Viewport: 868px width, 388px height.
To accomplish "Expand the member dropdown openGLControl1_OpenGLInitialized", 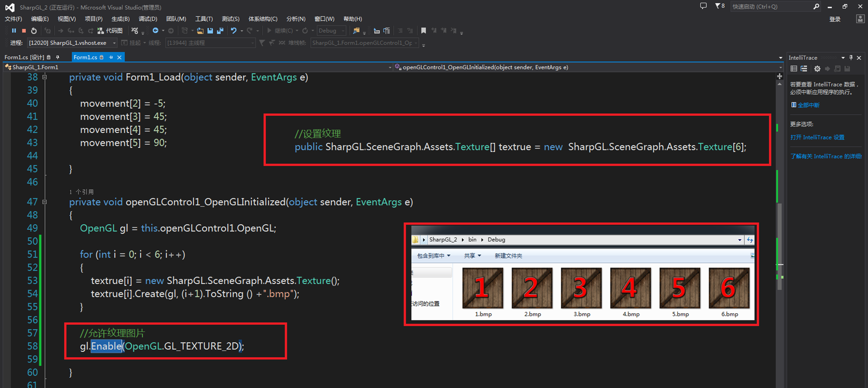I will click(x=781, y=67).
